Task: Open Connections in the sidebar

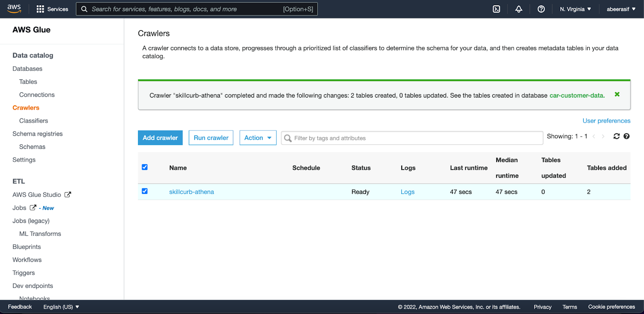Action: (x=37, y=95)
